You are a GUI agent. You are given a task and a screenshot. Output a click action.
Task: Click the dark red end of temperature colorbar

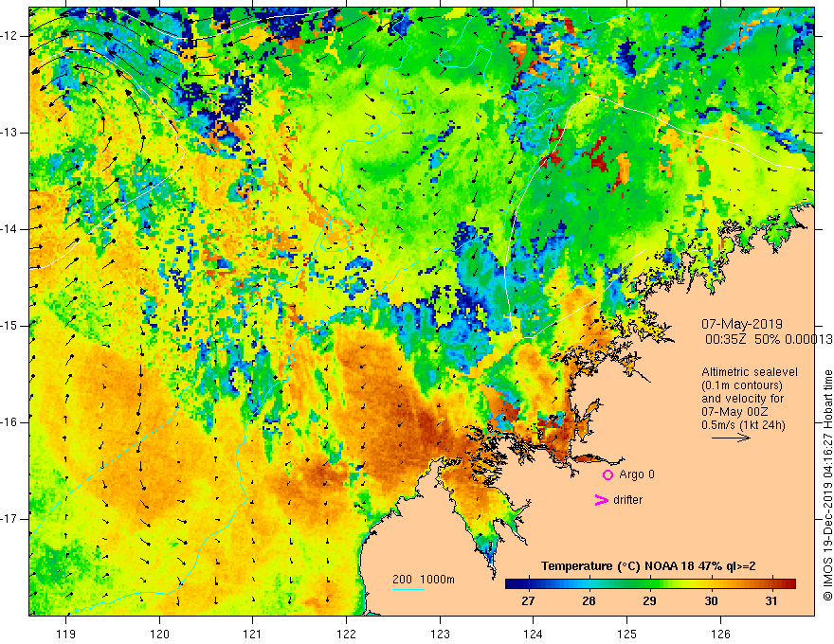point(789,583)
